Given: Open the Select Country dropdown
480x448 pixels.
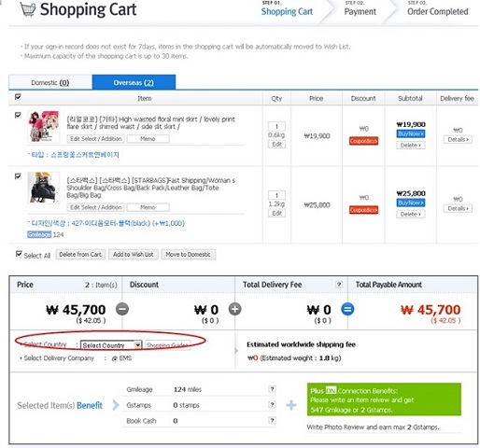Looking at the screenshot, I should pos(111,345).
